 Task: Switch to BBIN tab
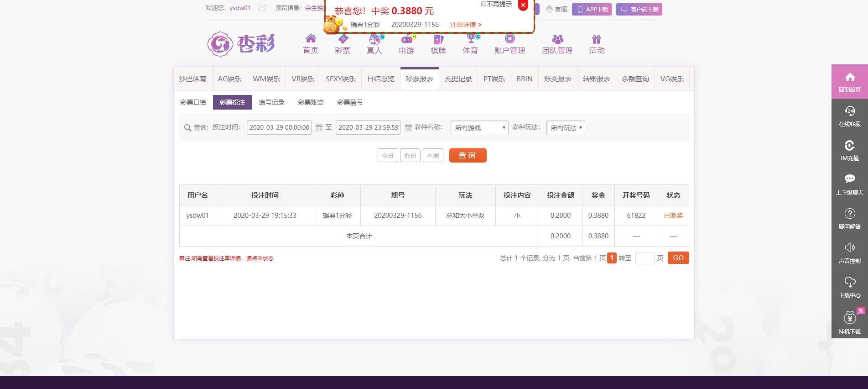click(x=525, y=79)
